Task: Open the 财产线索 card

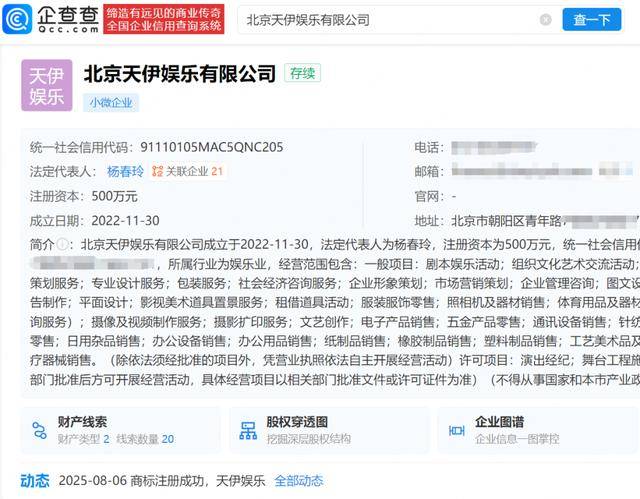Action: click(x=121, y=430)
